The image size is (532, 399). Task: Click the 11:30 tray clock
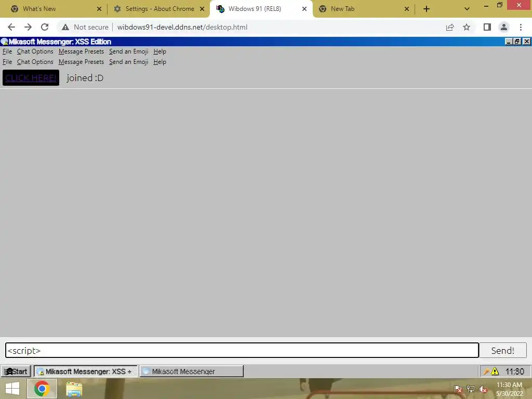click(515, 371)
